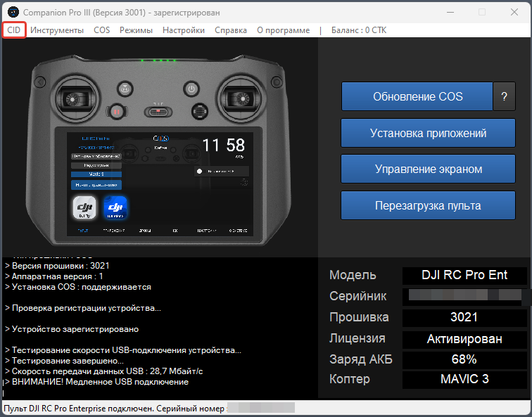Click the Перезагрузка пульта button

pos(428,205)
